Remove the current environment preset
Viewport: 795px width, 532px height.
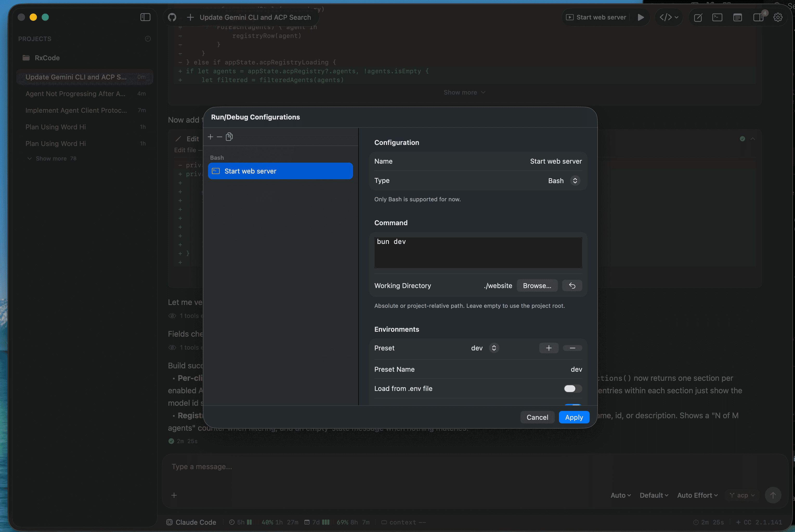click(572, 348)
